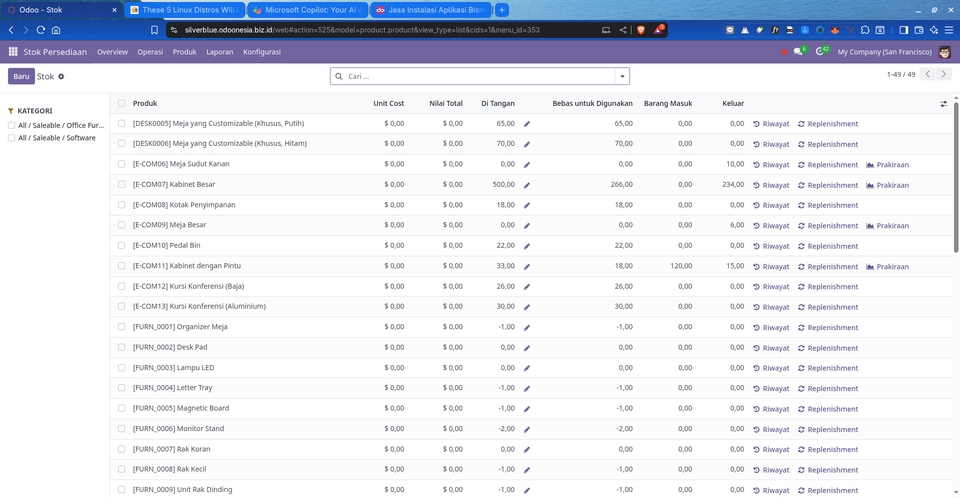Check the Office Furniture category filter

11,125
